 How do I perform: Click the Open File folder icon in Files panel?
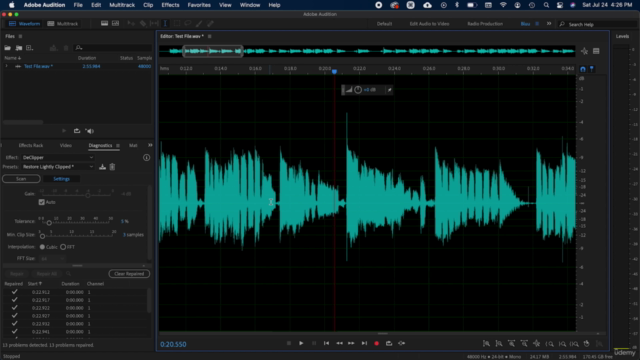click(7, 48)
